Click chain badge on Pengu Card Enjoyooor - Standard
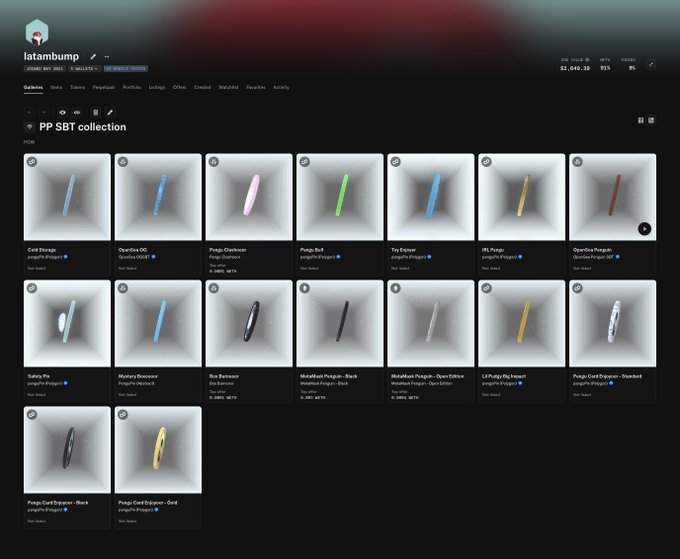The height and width of the screenshot is (559, 680). click(x=577, y=288)
